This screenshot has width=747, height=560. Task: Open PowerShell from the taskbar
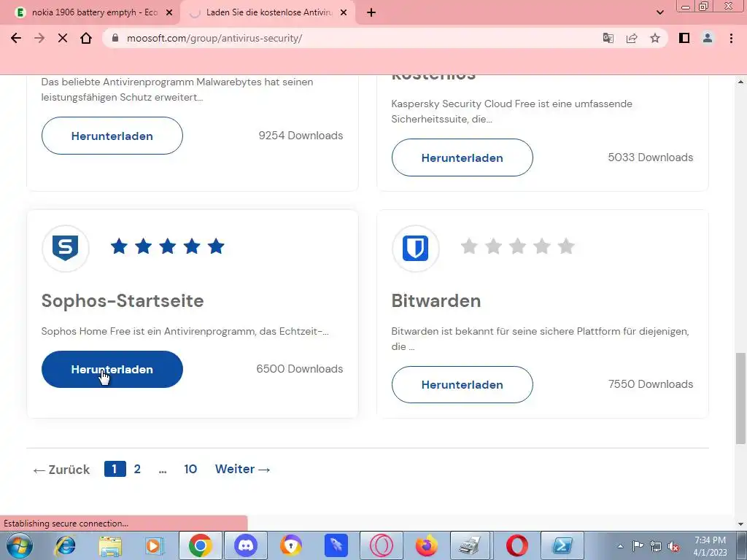tap(562, 545)
